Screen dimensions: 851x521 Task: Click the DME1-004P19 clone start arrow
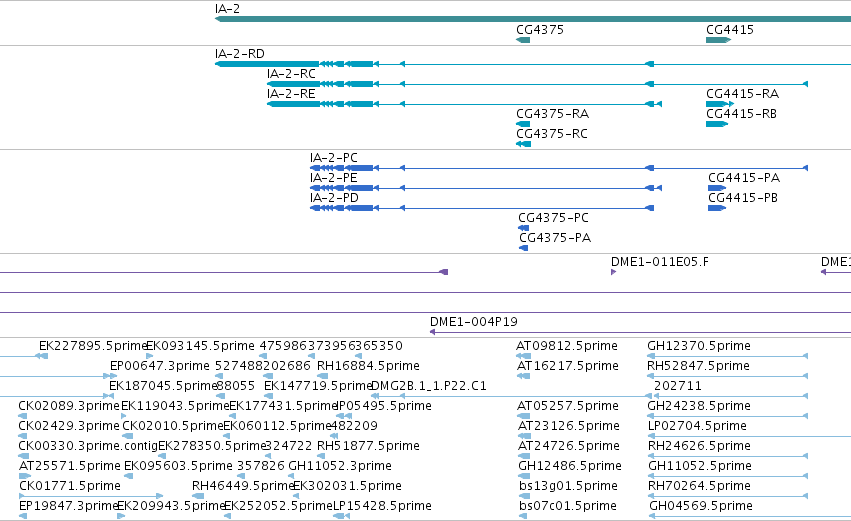pos(433,332)
